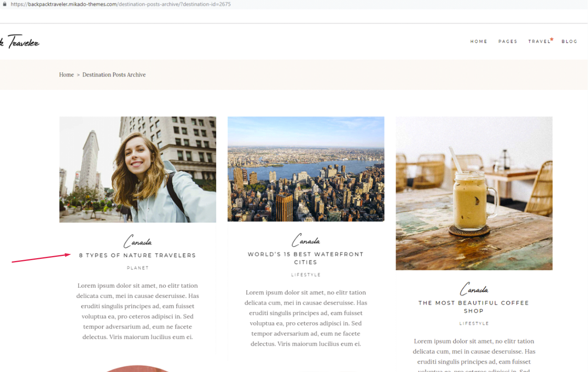Open the waterfront city aerial thumbnail
The image size is (588, 372).
click(306, 169)
